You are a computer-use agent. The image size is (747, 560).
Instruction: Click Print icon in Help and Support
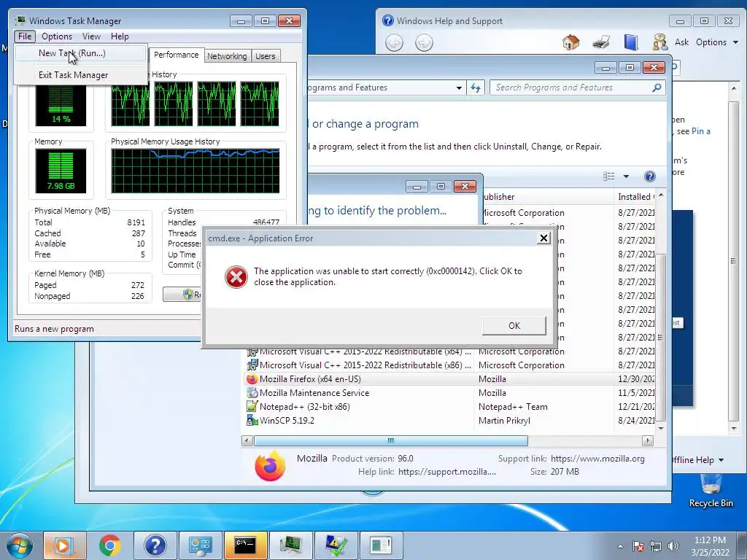pos(601,42)
